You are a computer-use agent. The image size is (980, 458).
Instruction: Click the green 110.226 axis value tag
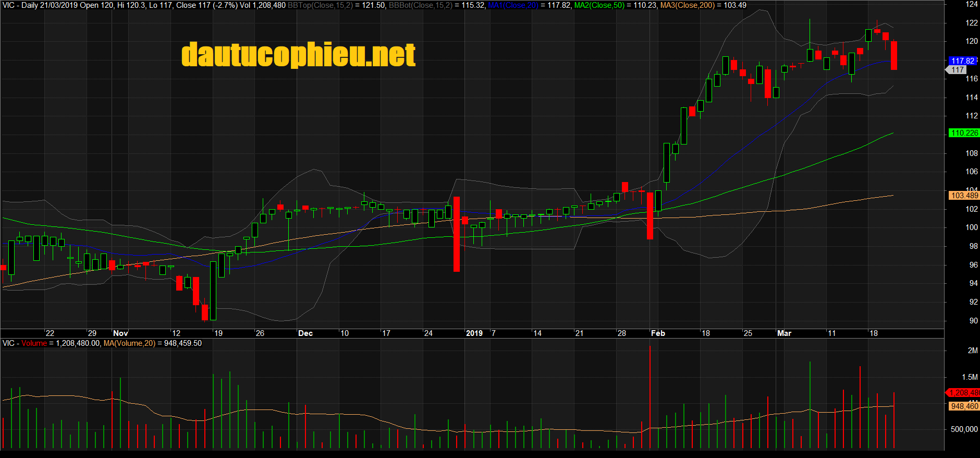964,133
